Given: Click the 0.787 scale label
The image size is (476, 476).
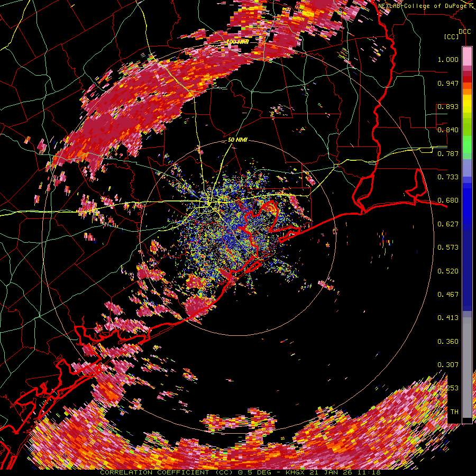Looking at the screenshot, I should pyautogui.click(x=448, y=153).
